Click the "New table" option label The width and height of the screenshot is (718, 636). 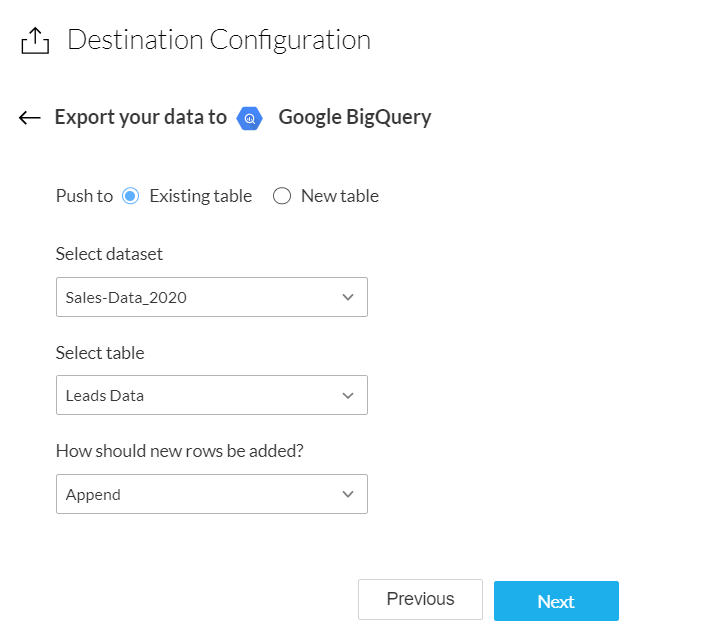coord(340,196)
